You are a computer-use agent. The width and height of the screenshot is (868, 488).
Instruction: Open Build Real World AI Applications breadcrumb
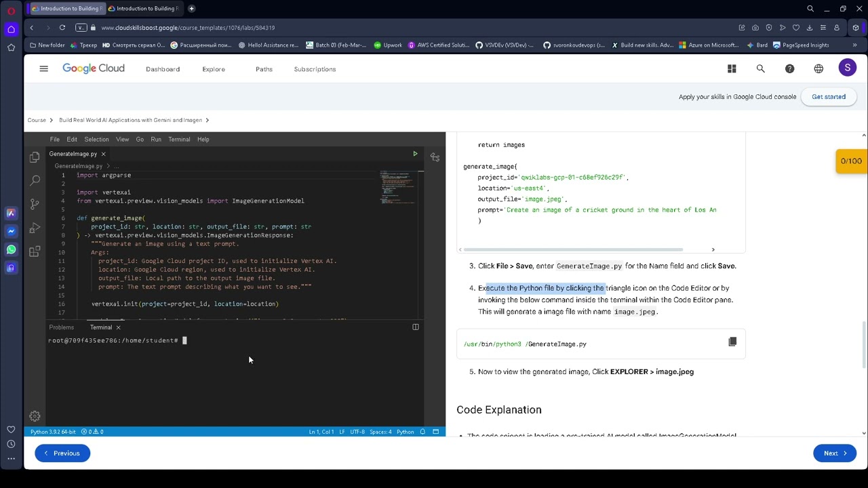(x=130, y=120)
